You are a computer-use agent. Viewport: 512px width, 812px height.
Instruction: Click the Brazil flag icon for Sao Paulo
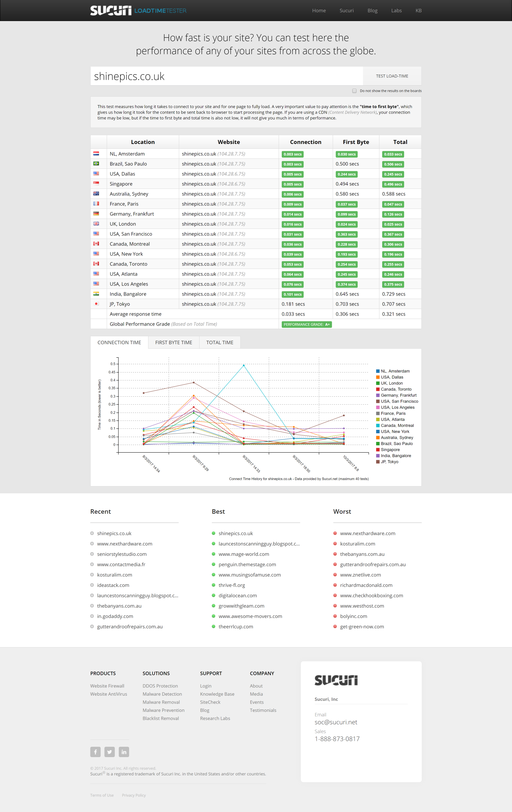point(96,164)
